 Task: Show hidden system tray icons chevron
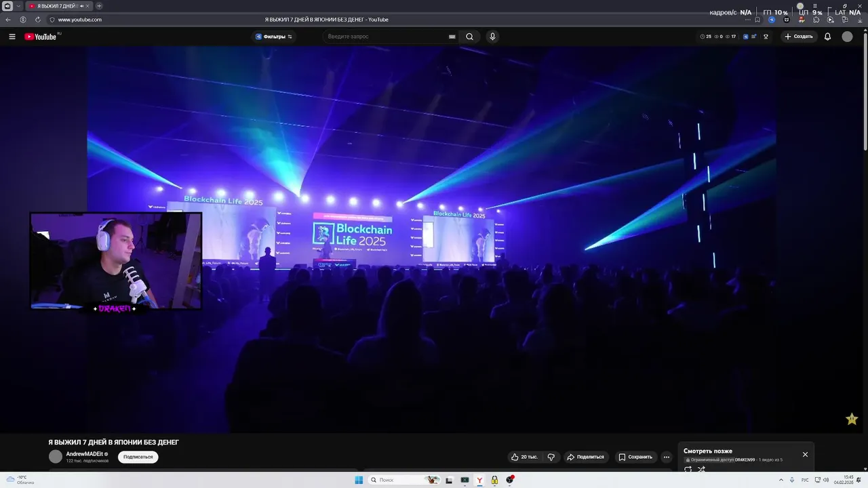pyautogui.click(x=781, y=480)
